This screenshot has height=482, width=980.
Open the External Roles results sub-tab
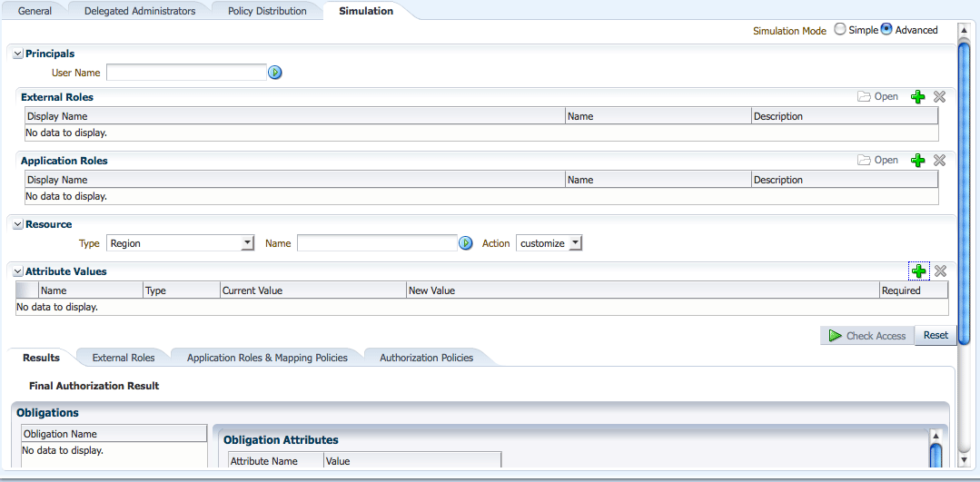coord(124,358)
